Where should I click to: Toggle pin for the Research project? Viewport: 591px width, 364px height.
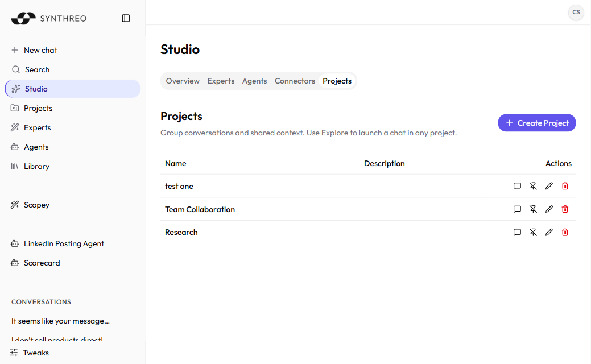coord(533,232)
